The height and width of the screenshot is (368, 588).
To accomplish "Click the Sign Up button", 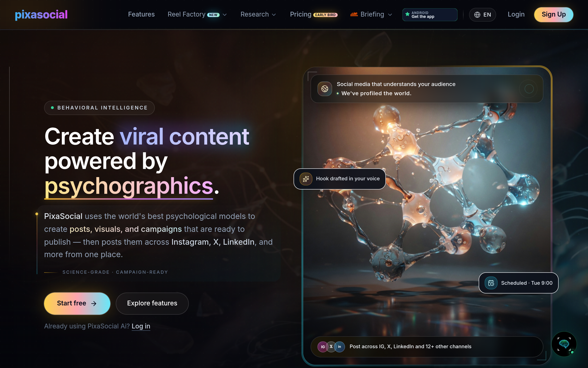I will 554,14.
